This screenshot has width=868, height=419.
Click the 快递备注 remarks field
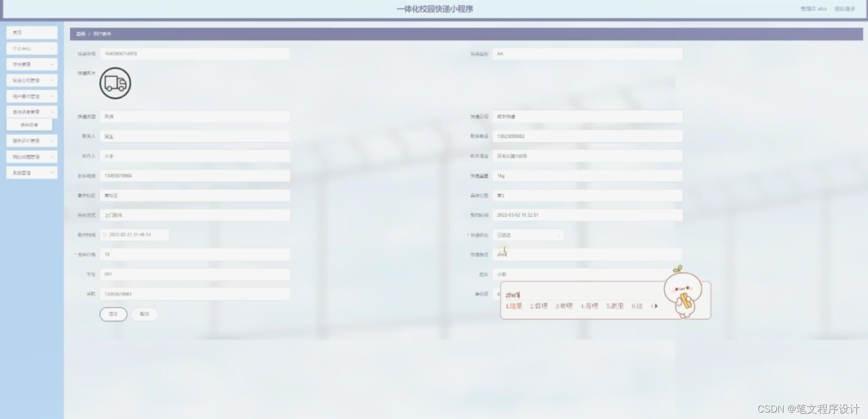click(x=587, y=255)
